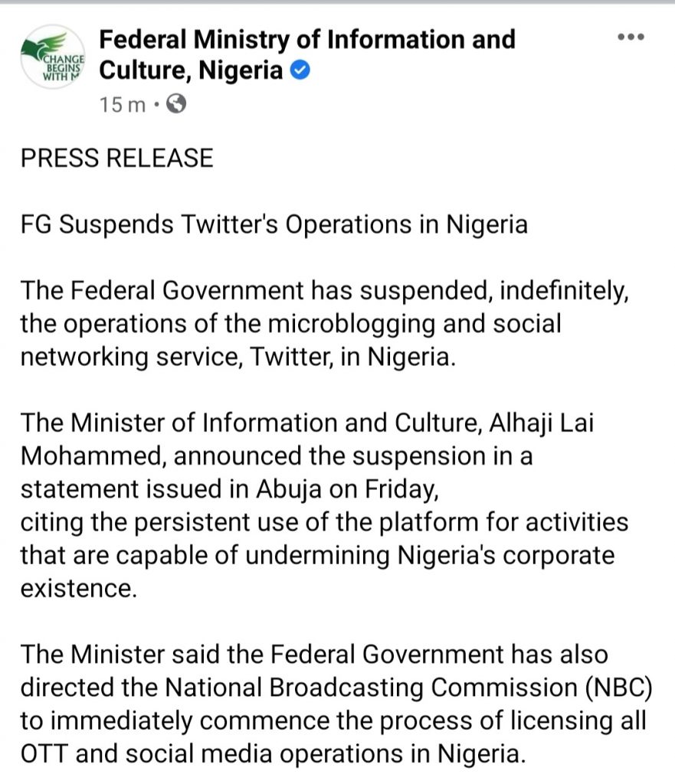Click the Change Begins With Me profile picture

coord(53,57)
